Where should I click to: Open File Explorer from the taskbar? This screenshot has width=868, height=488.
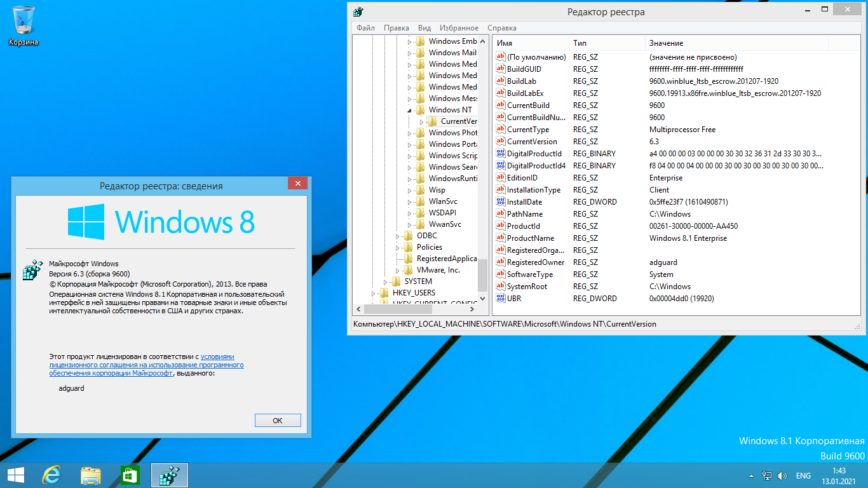click(91, 475)
